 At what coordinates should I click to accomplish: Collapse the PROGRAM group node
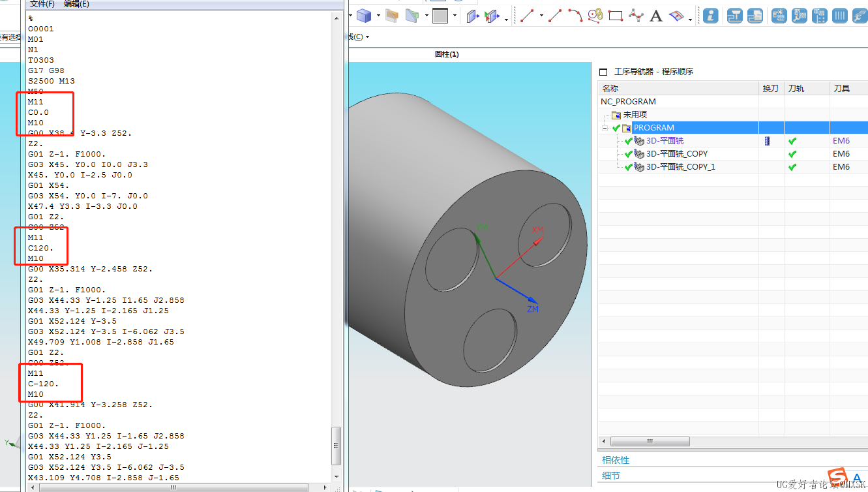point(604,128)
